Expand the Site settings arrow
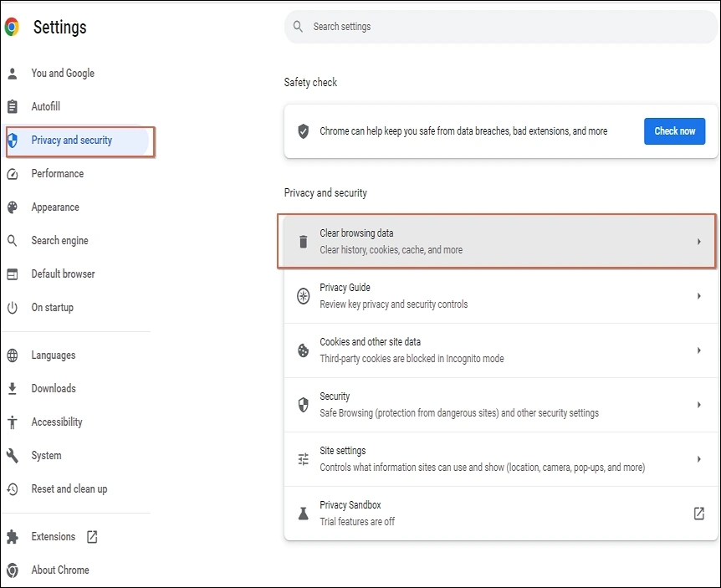Viewport: 721px width, 588px height. 699,459
